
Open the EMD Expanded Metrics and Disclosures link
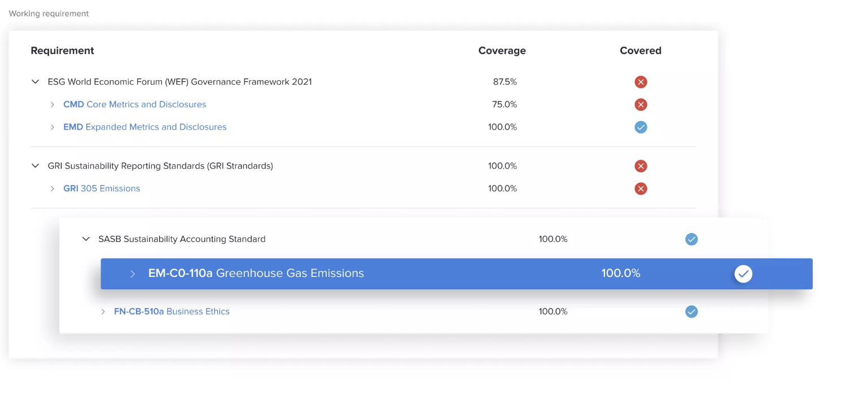click(145, 127)
